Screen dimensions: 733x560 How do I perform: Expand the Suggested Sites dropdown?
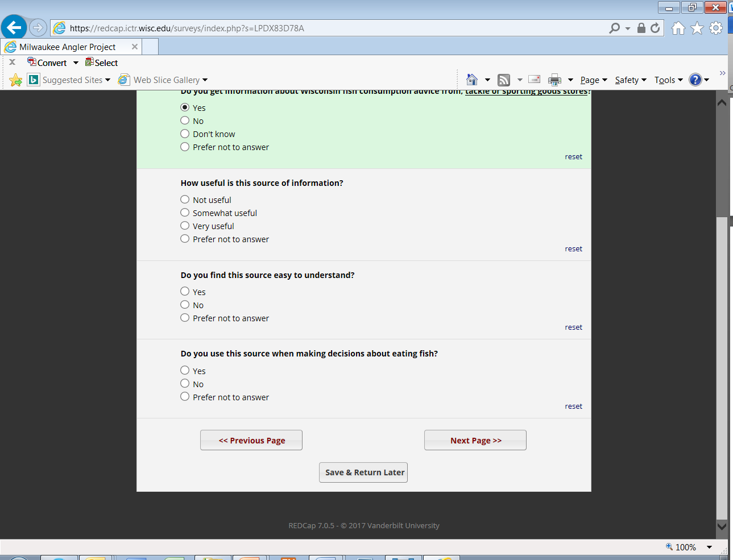107,80
